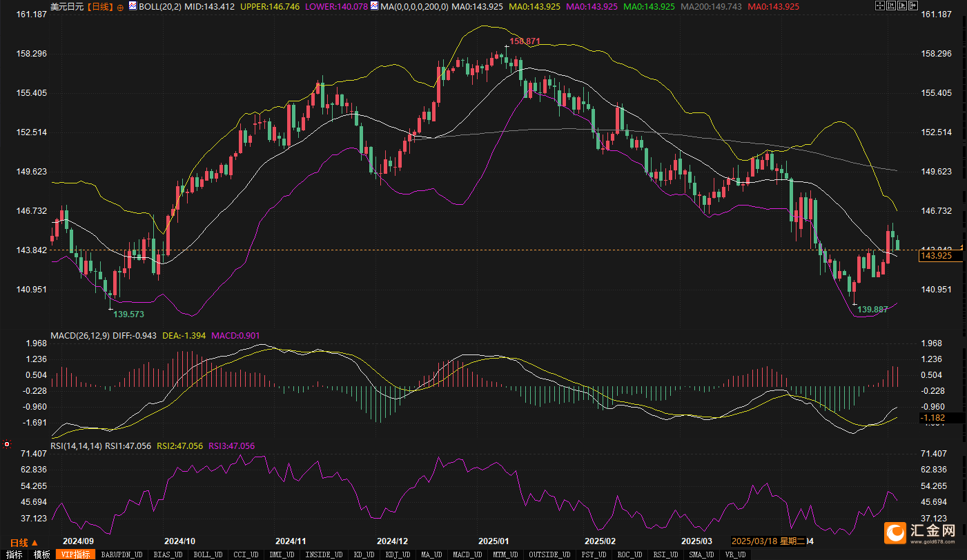Screen dimensions: 967x560
Task: Click the 美元日元 symbol title
Action: pyautogui.click(x=67, y=6)
